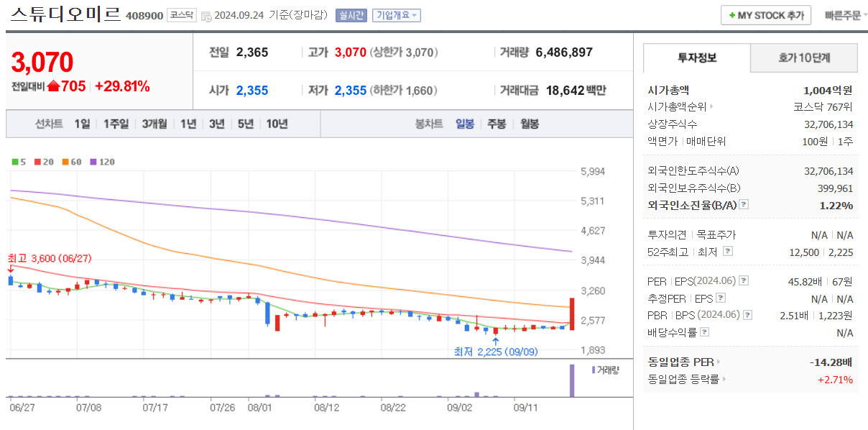Add stock with MY STOCK 추가 button

(766, 15)
